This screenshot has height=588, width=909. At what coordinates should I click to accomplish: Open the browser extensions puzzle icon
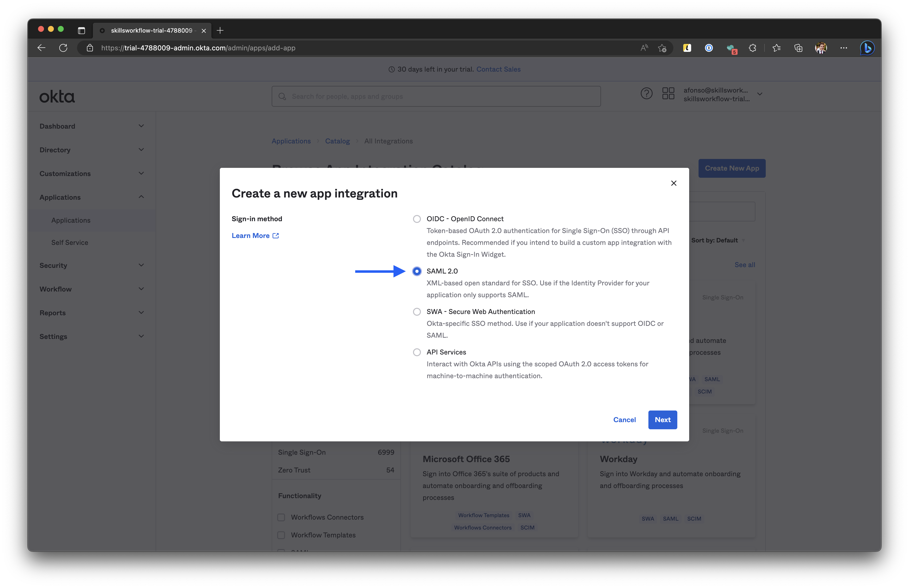(x=752, y=48)
